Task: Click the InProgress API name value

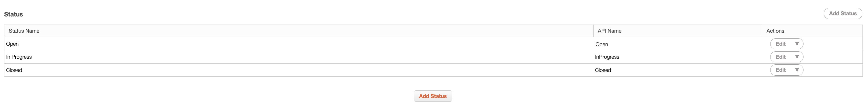Action: point(607,57)
